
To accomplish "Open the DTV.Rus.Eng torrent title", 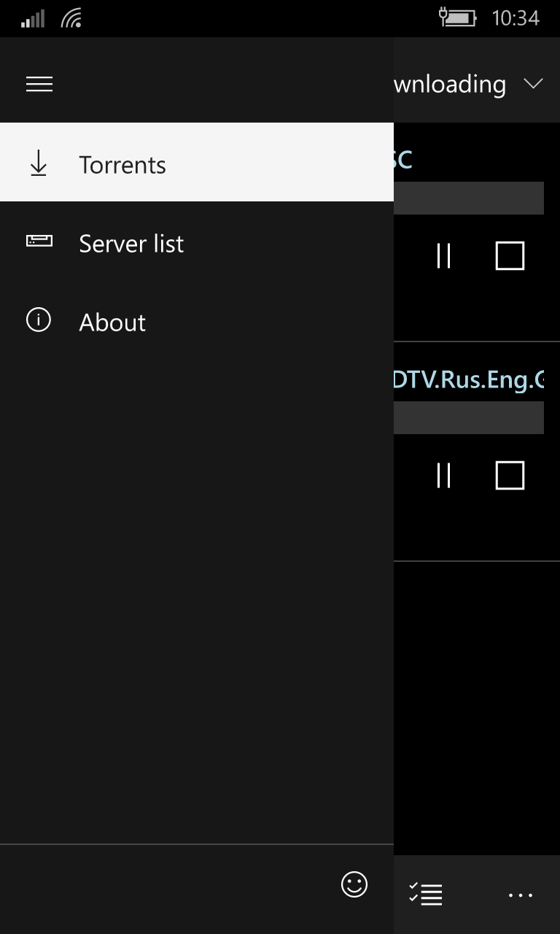I will [469, 380].
